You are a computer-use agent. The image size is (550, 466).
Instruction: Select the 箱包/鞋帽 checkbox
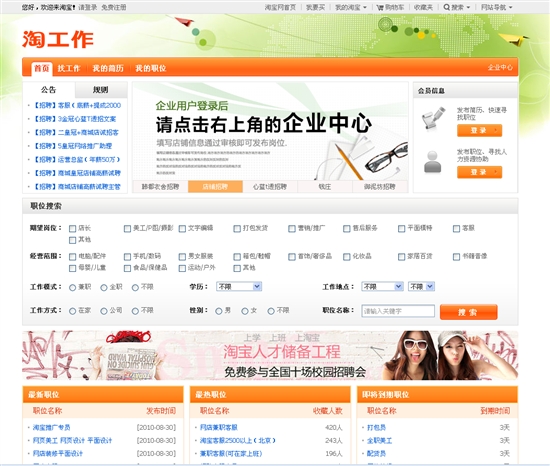coord(237,257)
